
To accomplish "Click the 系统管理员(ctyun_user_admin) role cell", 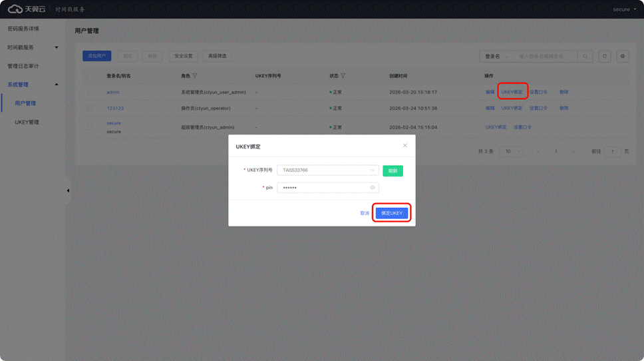I will click(214, 92).
